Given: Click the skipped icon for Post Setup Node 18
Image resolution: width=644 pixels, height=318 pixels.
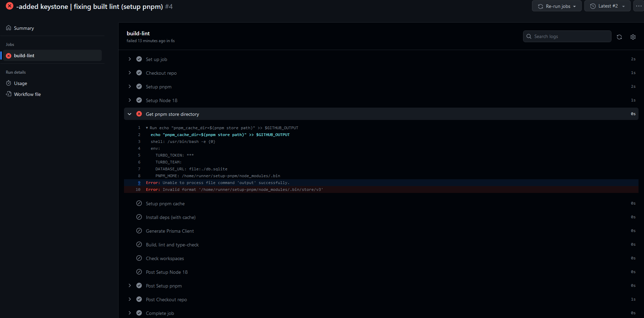Looking at the screenshot, I should pos(139,272).
